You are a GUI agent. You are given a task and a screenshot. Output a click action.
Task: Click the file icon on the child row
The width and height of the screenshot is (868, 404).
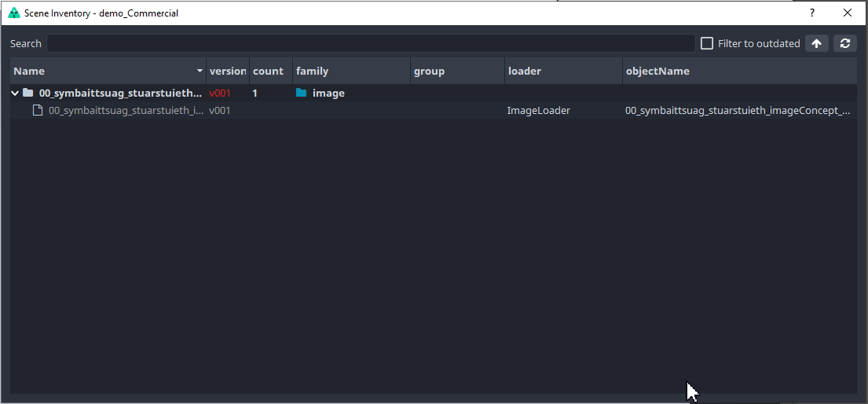(x=37, y=111)
